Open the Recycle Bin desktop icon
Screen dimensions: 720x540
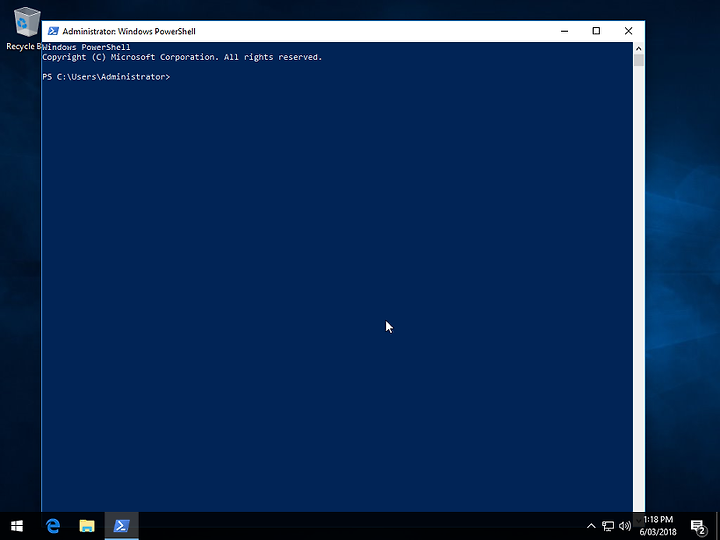(x=24, y=28)
